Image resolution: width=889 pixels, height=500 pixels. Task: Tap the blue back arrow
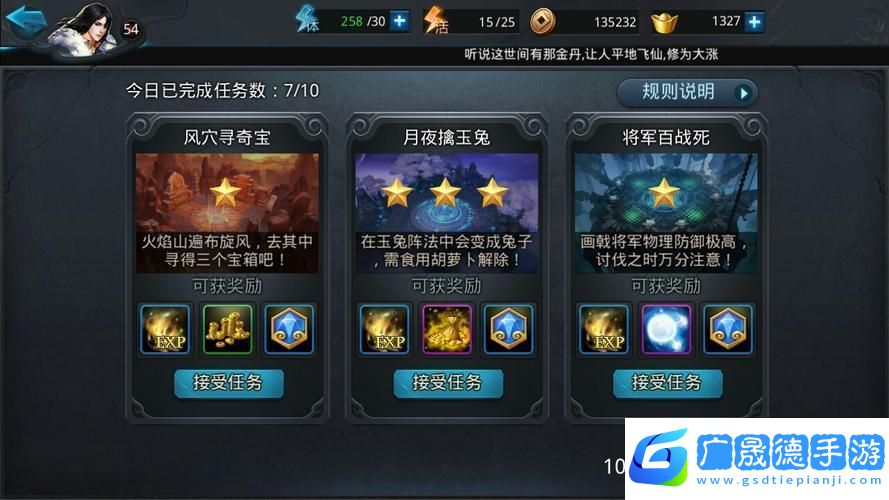[x=26, y=22]
